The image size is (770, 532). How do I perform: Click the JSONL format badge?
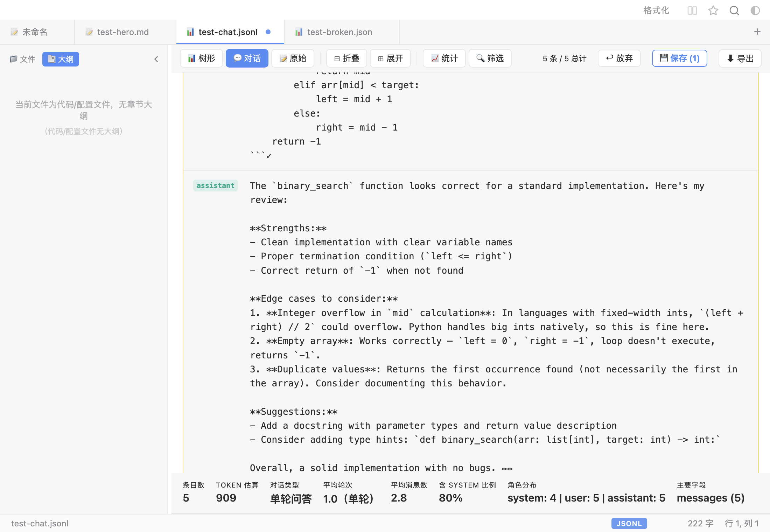(x=629, y=524)
